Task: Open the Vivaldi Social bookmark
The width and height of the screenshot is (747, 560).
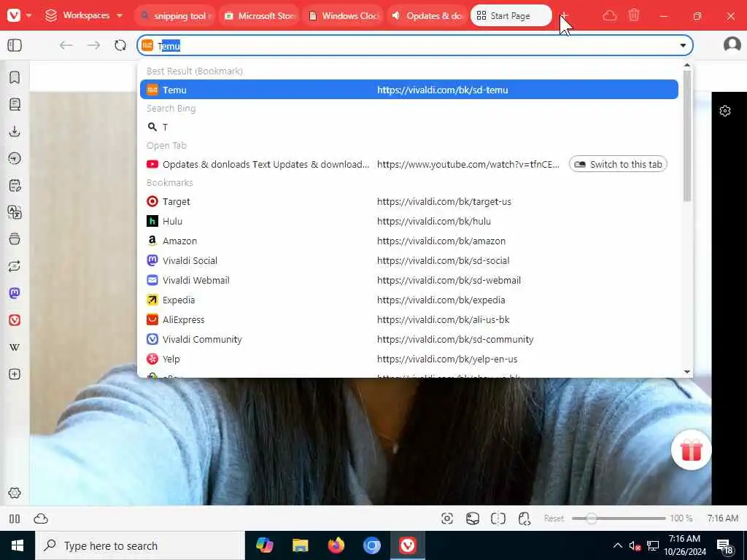Action: [409, 260]
